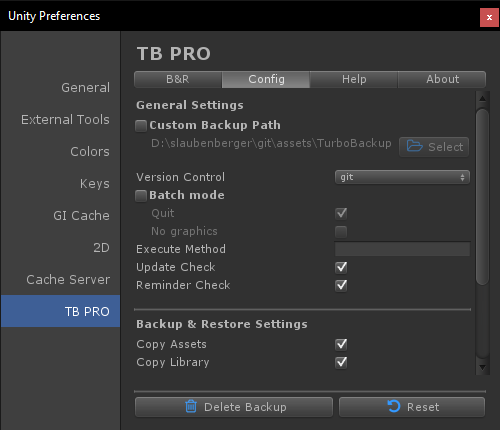Open the About tab
The height and width of the screenshot is (430, 500).
(442, 79)
